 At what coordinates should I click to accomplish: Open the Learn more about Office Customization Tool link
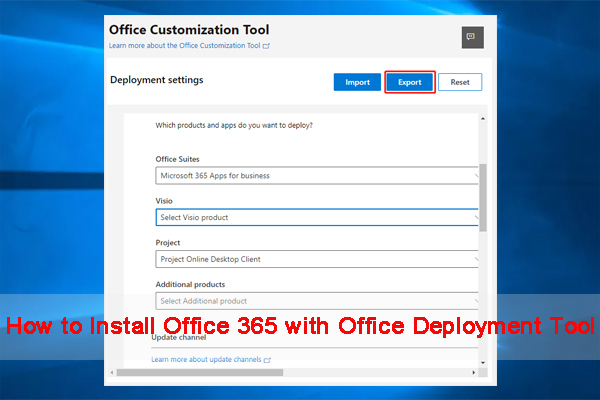coord(184,46)
